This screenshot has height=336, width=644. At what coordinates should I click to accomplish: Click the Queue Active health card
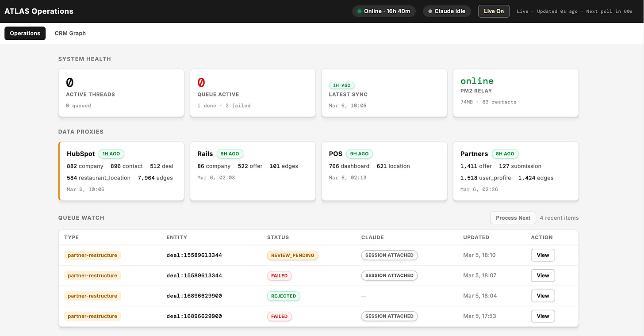coord(253,93)
